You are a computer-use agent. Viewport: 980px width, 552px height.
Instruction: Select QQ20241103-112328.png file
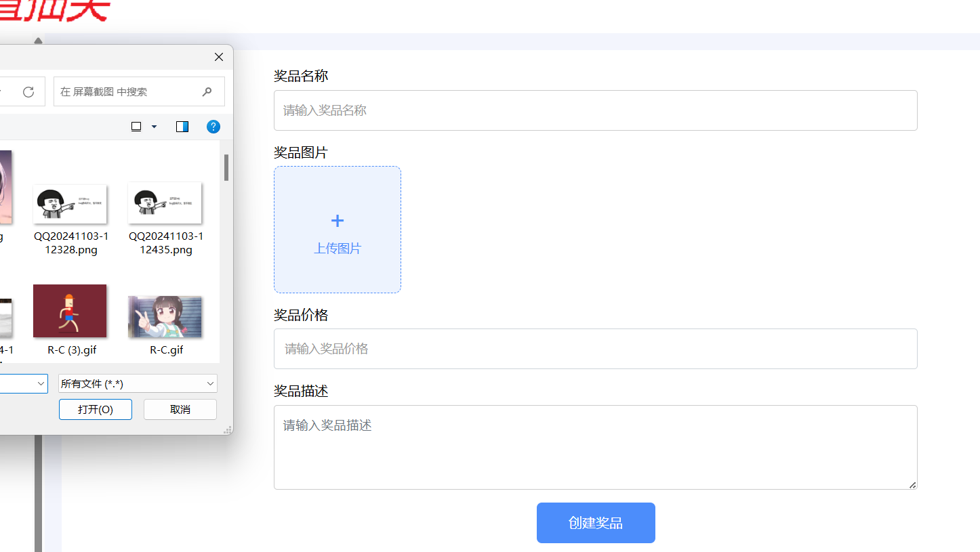coord(70,203)
